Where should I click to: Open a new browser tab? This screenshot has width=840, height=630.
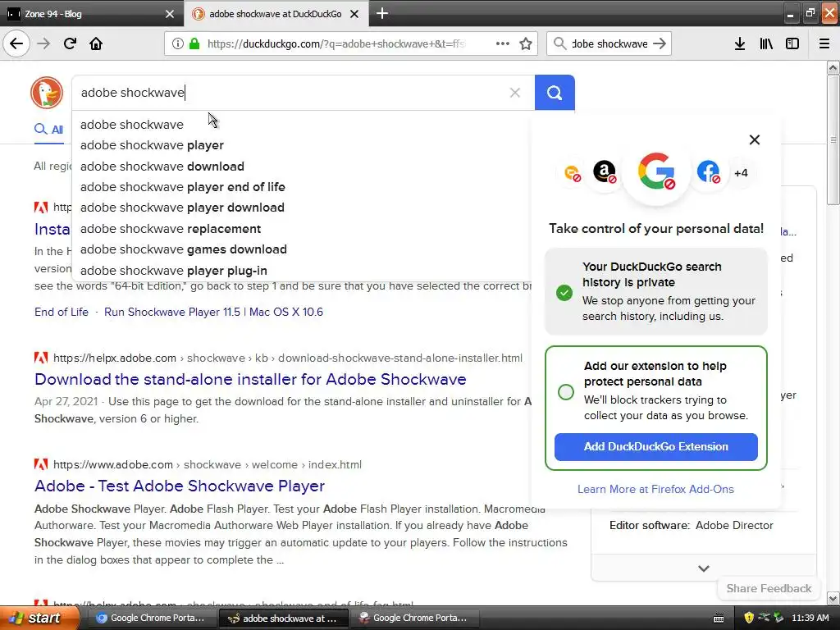[x=382, y=13]
